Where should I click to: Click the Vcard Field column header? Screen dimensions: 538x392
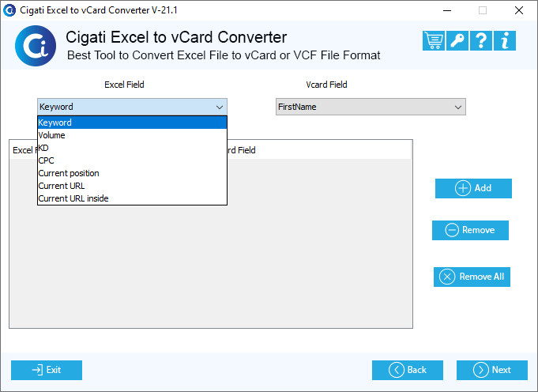pos(319,150)
